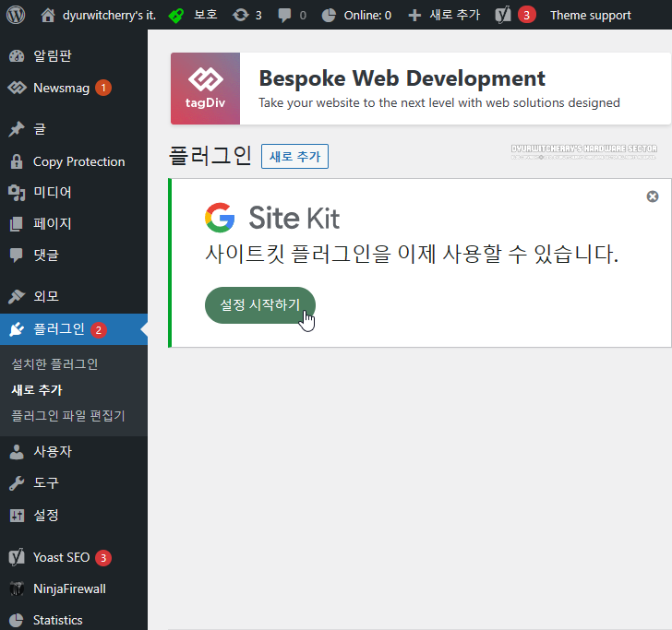Open the 페이지 menu item
Image resolution: width=672 pixels, height=630 pixels.
(53, 223)
